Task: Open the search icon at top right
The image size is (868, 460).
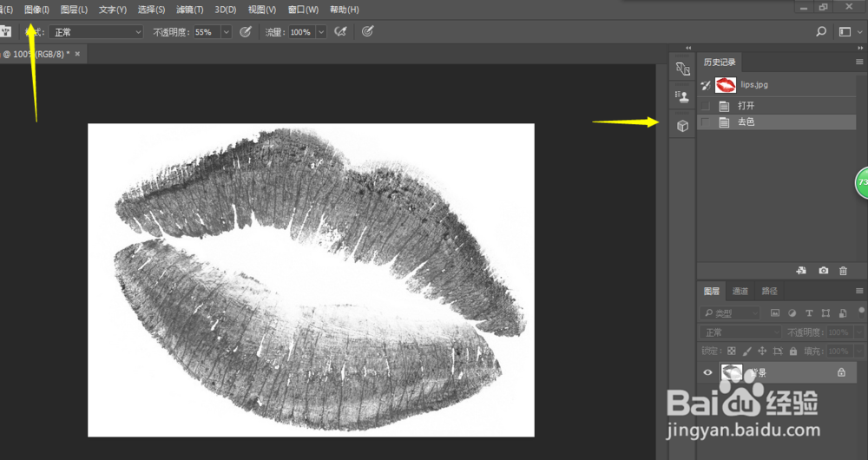Action: [821, 31]
